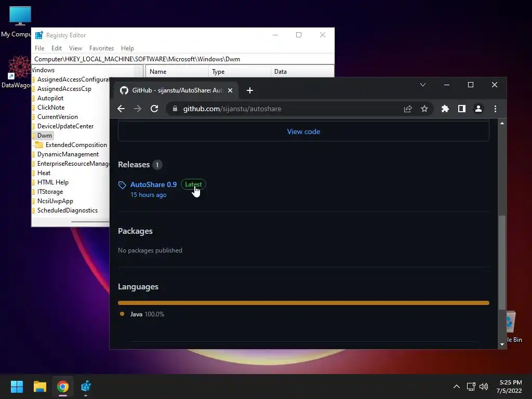Image resolution: width=532 pixels, height=399 pixels.
Task: Select the Autopilot registry key
Action: [x=50, y=98]
